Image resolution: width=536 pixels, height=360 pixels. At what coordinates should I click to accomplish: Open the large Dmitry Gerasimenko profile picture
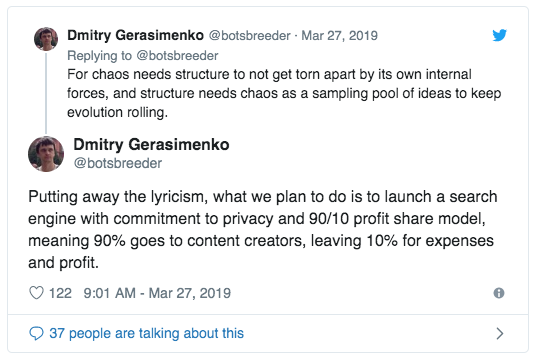pyautogui.click(x=46, y=154)
